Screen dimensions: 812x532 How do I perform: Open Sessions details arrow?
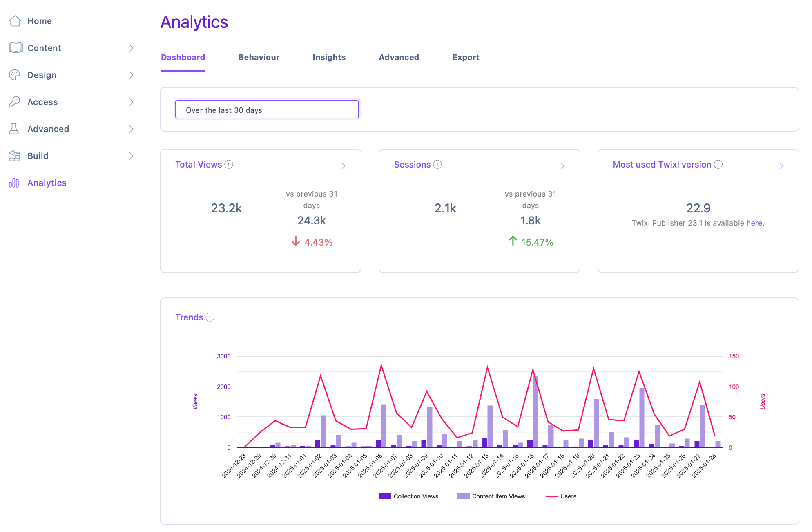pyautogui.click(x=562, y=166)
